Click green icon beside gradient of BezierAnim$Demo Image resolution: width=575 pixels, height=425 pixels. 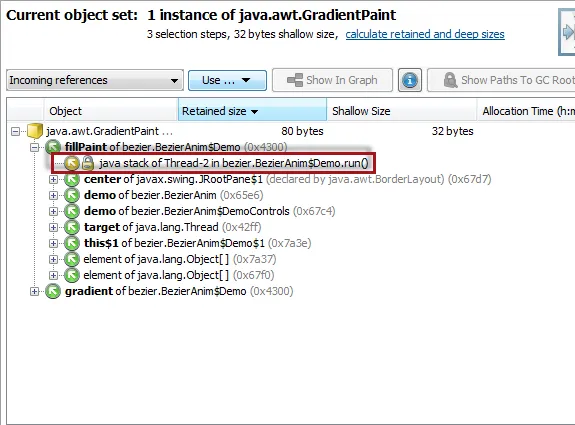point(53,291)
